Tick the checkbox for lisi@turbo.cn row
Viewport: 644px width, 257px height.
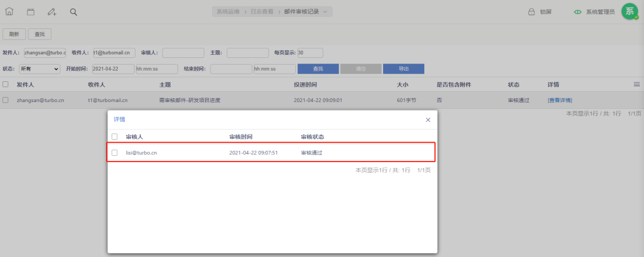(x=115, y=152)
